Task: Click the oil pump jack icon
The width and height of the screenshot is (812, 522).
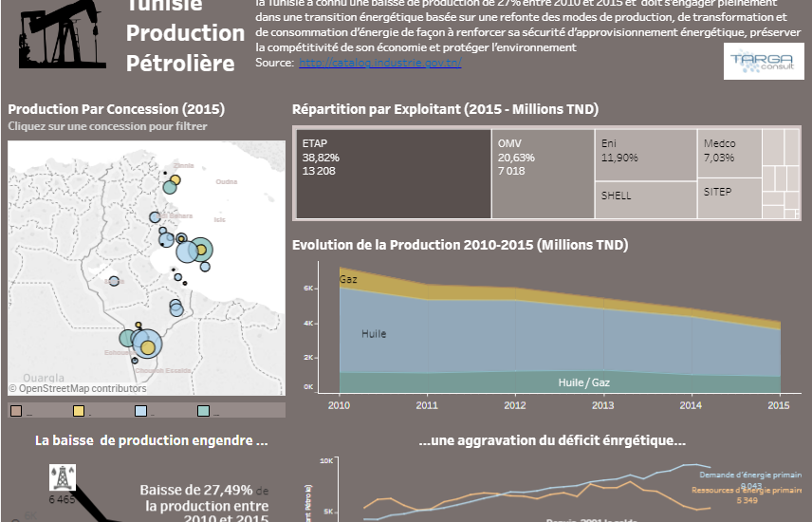Action: (63, 35)
